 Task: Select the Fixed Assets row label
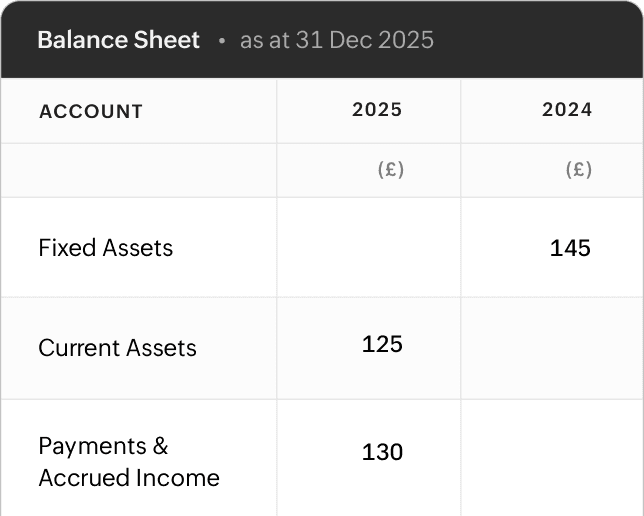tap(105, 248)
